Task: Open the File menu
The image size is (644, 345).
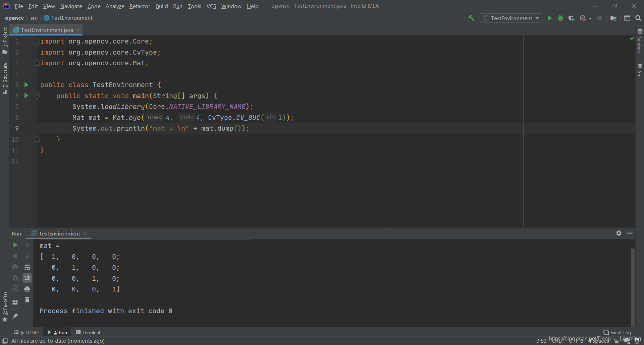Action: [19, 6]
